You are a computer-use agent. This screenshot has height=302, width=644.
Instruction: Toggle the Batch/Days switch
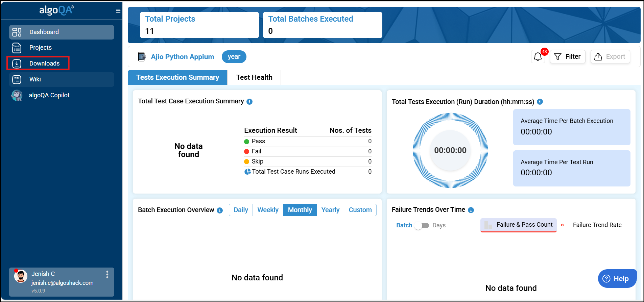(422, 225)
